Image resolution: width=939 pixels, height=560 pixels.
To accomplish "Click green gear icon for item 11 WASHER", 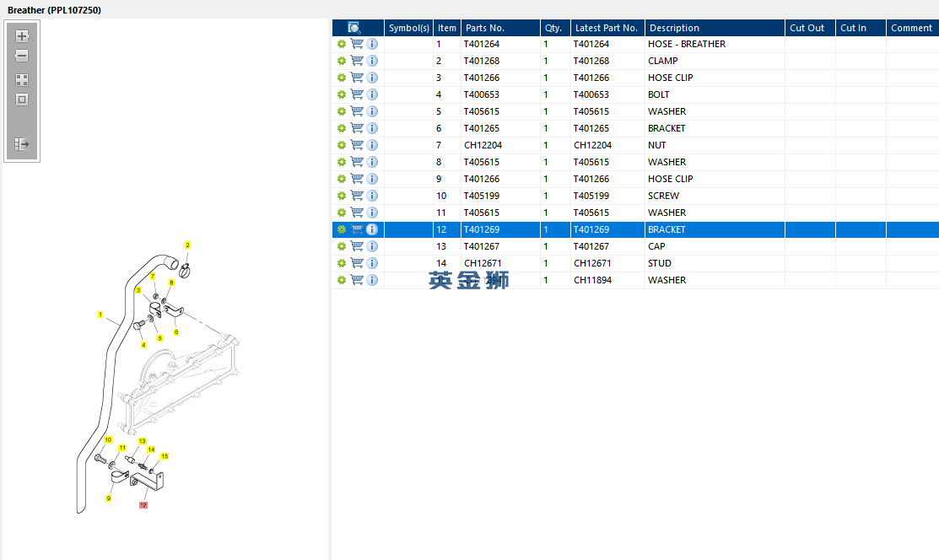I will (x=342, y=213).
